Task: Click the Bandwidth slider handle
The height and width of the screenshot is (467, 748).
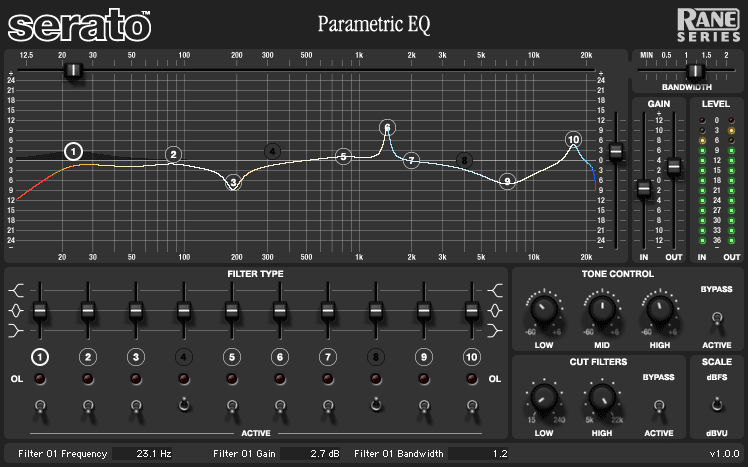Action: click(695, 70)
